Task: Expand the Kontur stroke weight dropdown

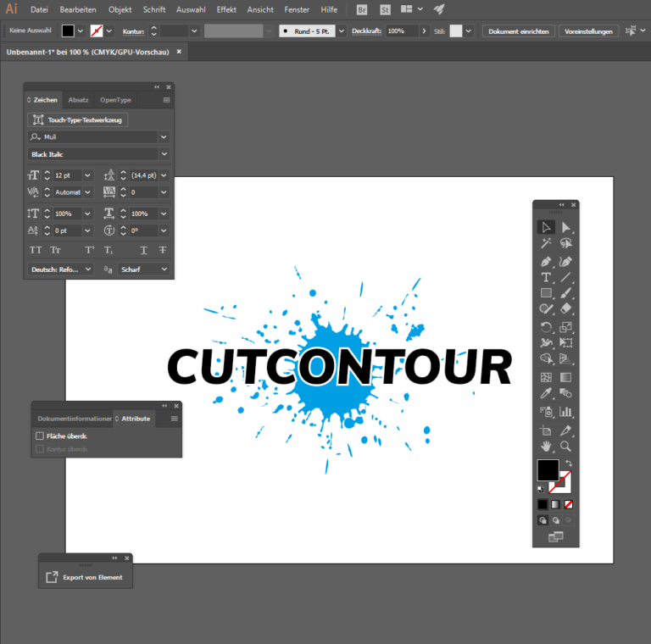Action: [x=194, y=31]
